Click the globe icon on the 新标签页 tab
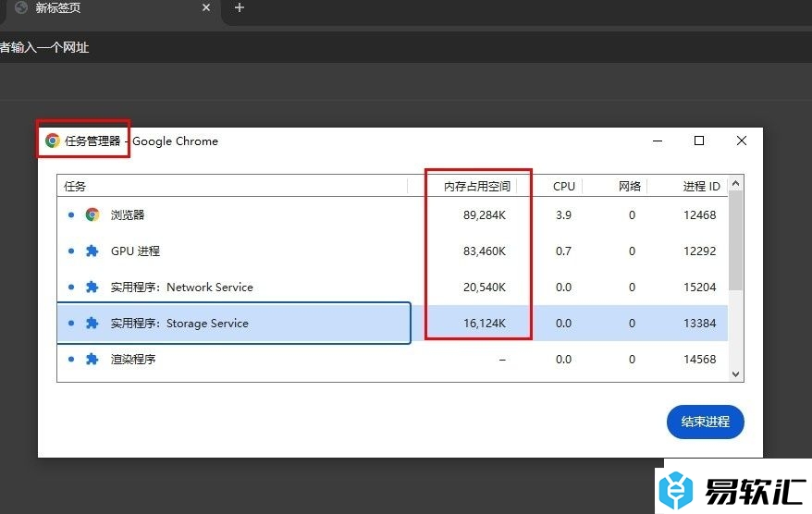 click(20, 7)
